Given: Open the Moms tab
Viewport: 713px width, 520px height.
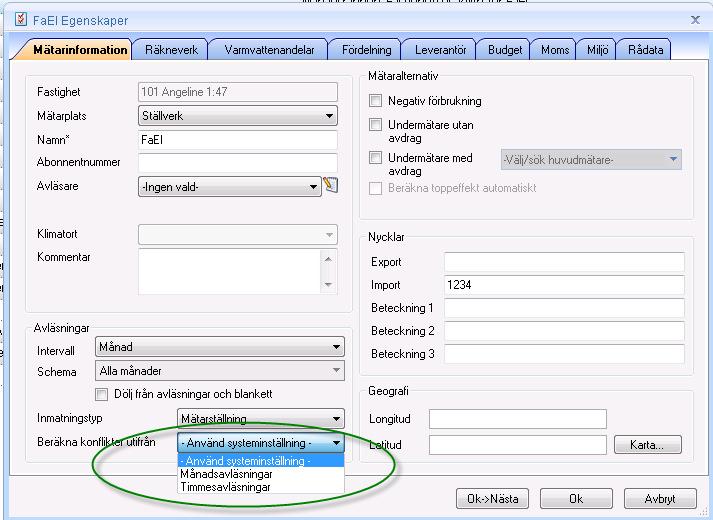Looking at the screenshot, I should (x=555, y=50).
